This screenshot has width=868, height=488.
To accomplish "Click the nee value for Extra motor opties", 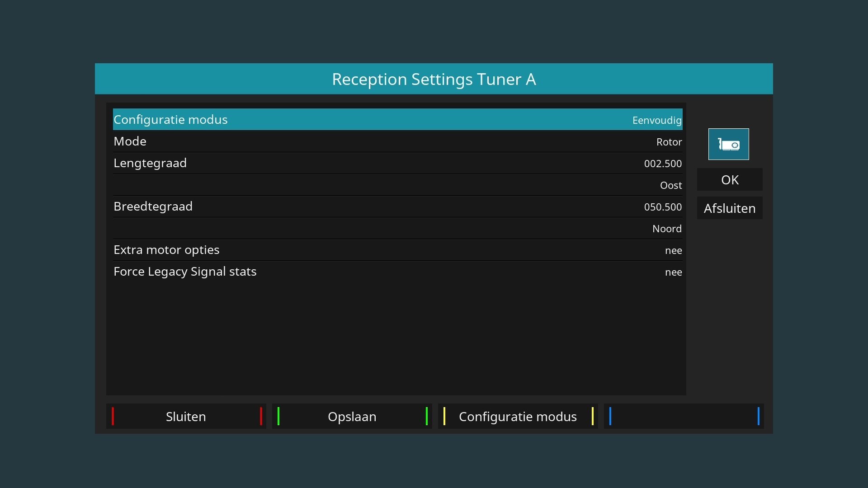I will [673, 250].
